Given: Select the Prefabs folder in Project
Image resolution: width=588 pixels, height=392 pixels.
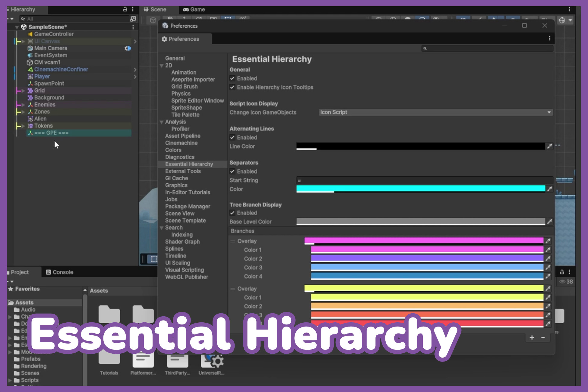Looking at the screenshot, I should [x=31, y=359].
